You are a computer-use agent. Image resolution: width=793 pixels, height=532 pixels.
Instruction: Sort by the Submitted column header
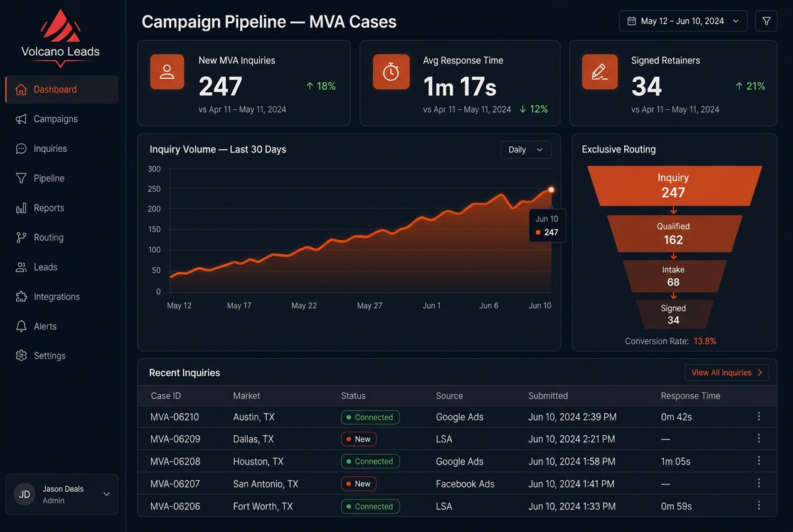(548, 396)
